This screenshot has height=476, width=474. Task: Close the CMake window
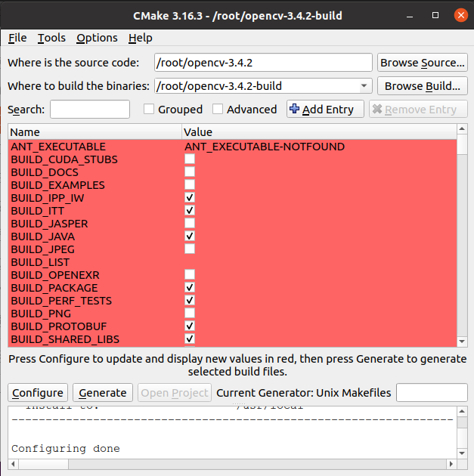point(460,15)
